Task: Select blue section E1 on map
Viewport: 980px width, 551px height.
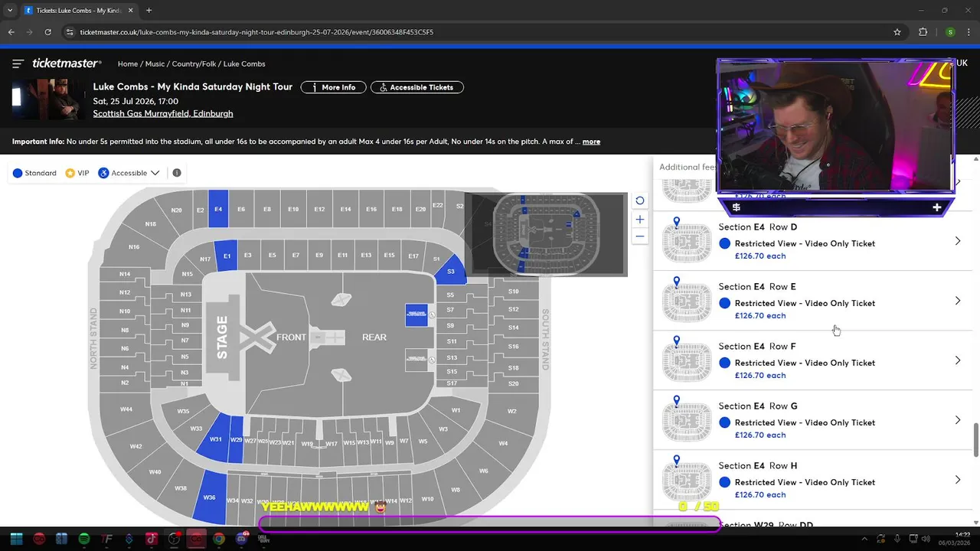Action: point(227,256)
